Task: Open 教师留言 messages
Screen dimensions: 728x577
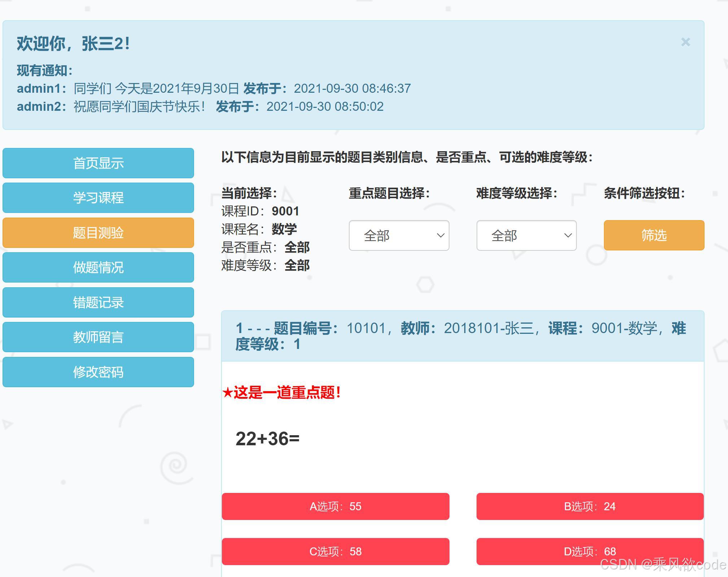Action: [x=98, y=337]
